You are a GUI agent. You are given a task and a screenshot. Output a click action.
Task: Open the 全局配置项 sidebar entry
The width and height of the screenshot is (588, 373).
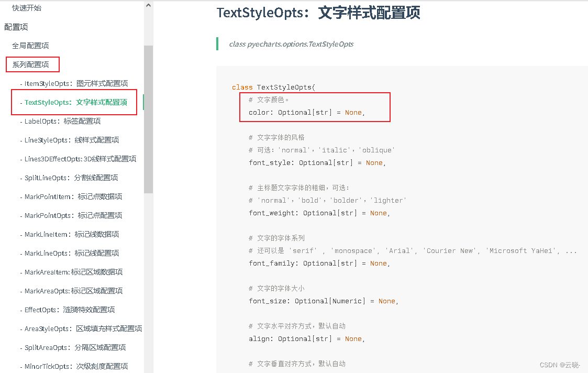pyautogui.click(x=30, y=46)
